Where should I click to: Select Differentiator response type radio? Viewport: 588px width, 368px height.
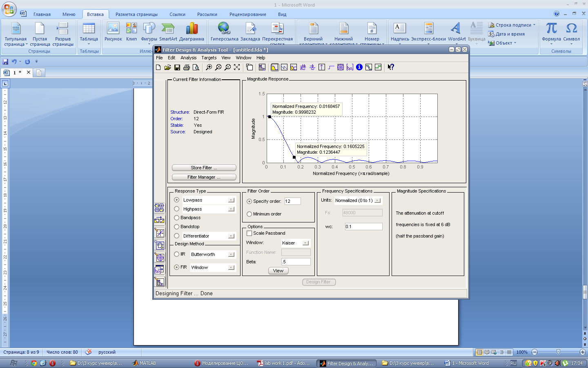(177, 236)
